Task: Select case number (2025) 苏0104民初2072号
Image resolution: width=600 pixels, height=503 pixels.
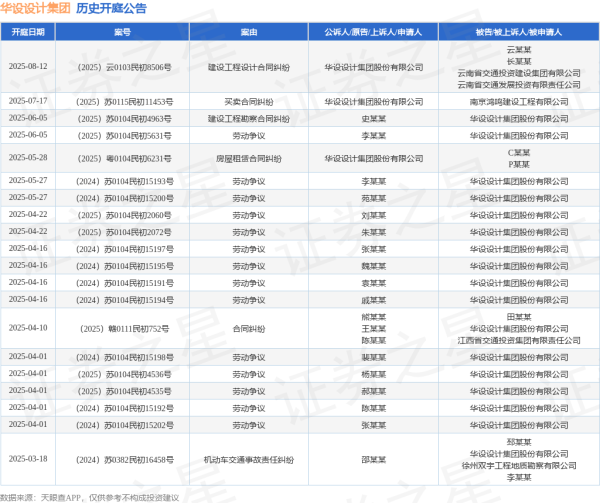Action: coord(124,232)
